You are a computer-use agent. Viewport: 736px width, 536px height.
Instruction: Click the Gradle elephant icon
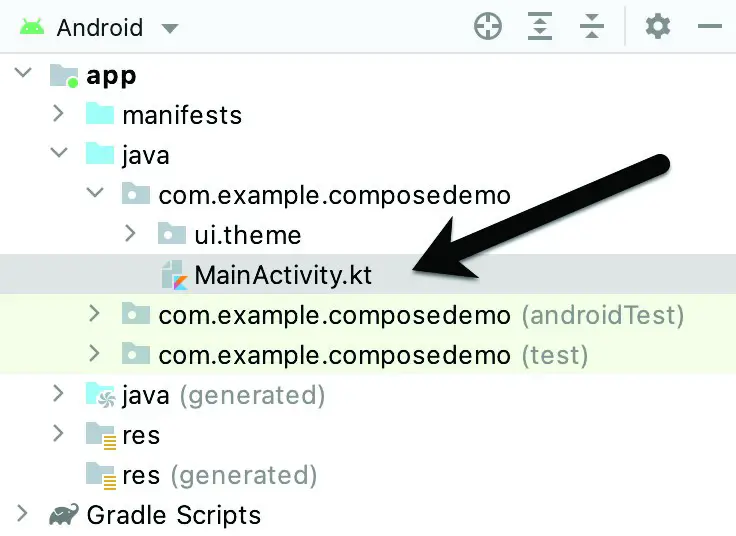tap(64, 515)
